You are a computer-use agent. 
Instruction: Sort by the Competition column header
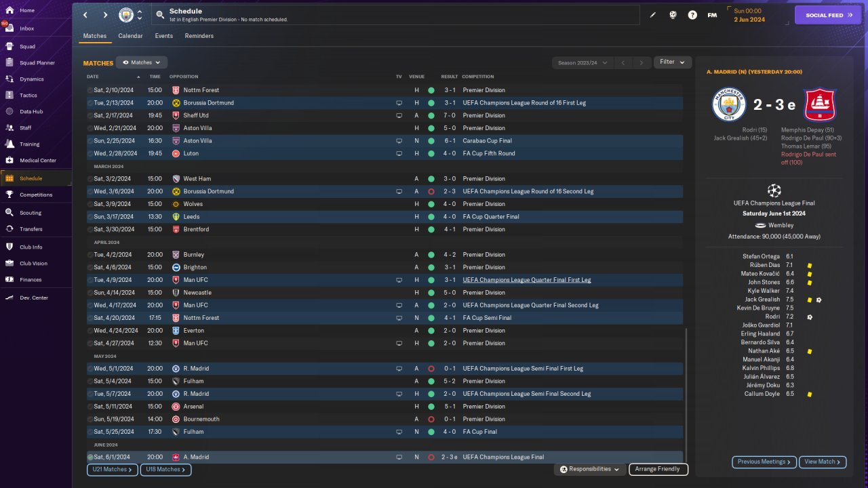click(478, 77)
